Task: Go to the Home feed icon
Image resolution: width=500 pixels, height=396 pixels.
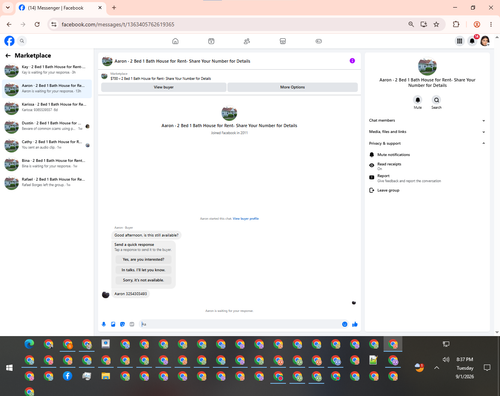Action: pos(175,41)
